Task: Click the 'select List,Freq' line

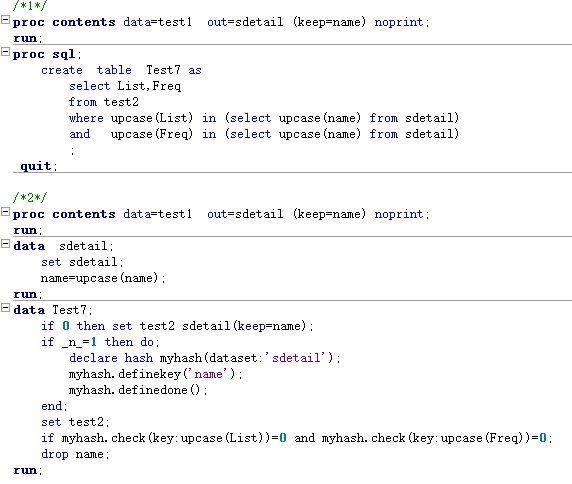Action: point(125,86)
